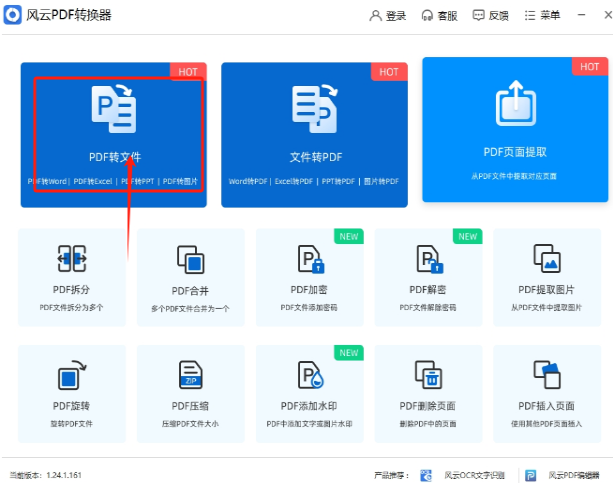613x483 pixels.
Task: Open the 风云OCR文字识别 link
Action: coord(475,475)
